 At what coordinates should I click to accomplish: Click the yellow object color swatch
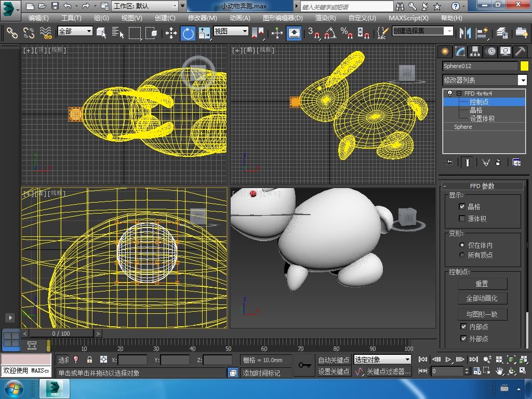(x=524, y=66)
